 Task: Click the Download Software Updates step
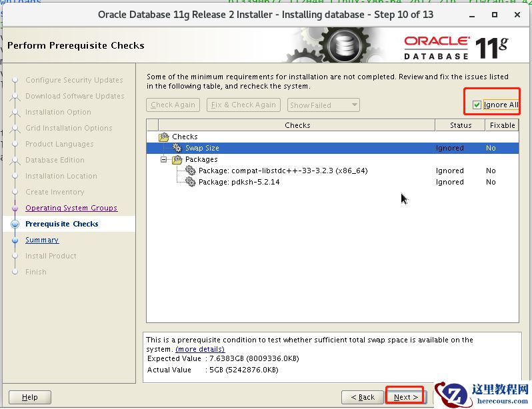point(75,96)
